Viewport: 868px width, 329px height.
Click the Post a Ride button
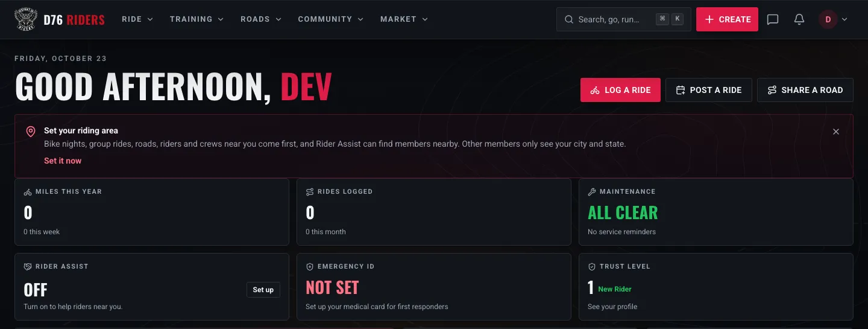[x=708, y=90]
